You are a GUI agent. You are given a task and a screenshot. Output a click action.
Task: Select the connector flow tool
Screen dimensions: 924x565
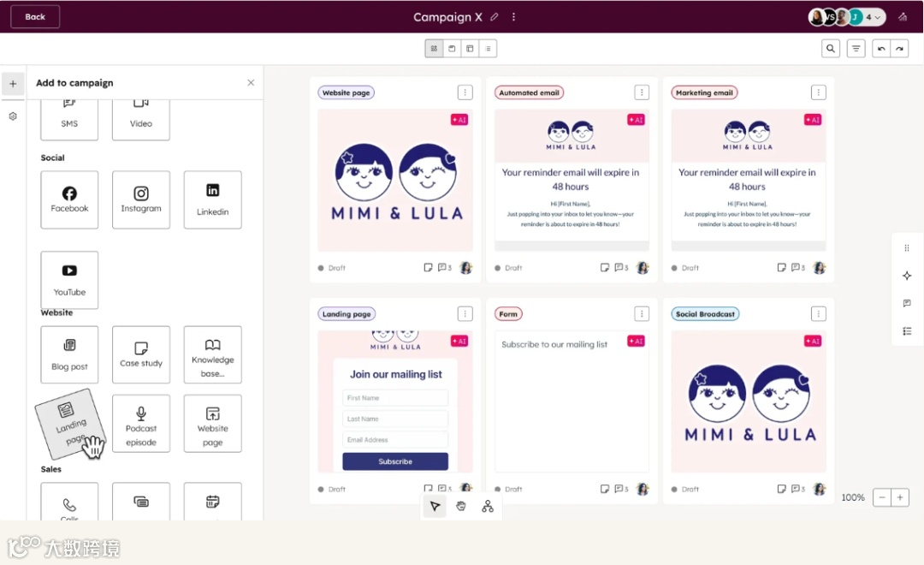488,507
